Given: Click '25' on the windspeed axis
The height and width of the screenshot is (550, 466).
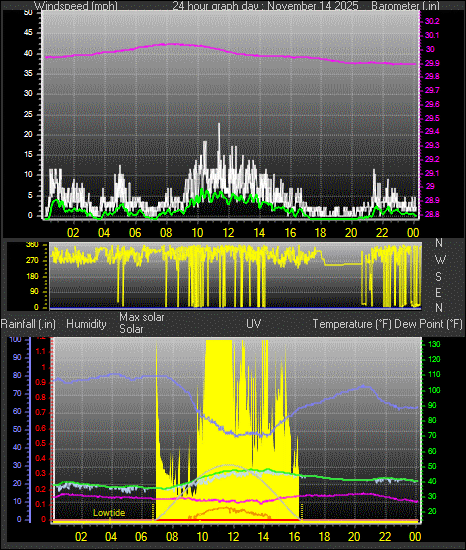Looking at the screenshot, I should (x=28, y=114).
